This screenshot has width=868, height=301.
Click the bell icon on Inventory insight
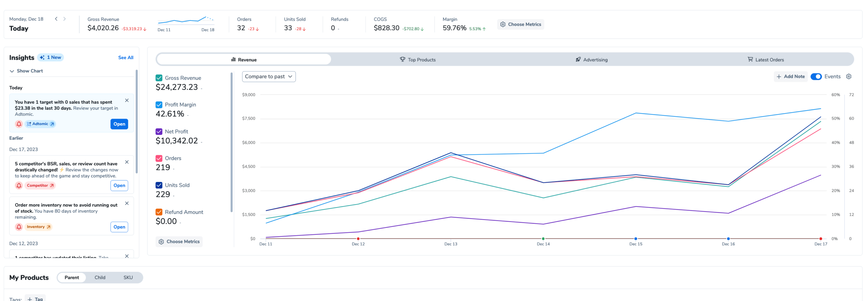[x=19, y=227]
